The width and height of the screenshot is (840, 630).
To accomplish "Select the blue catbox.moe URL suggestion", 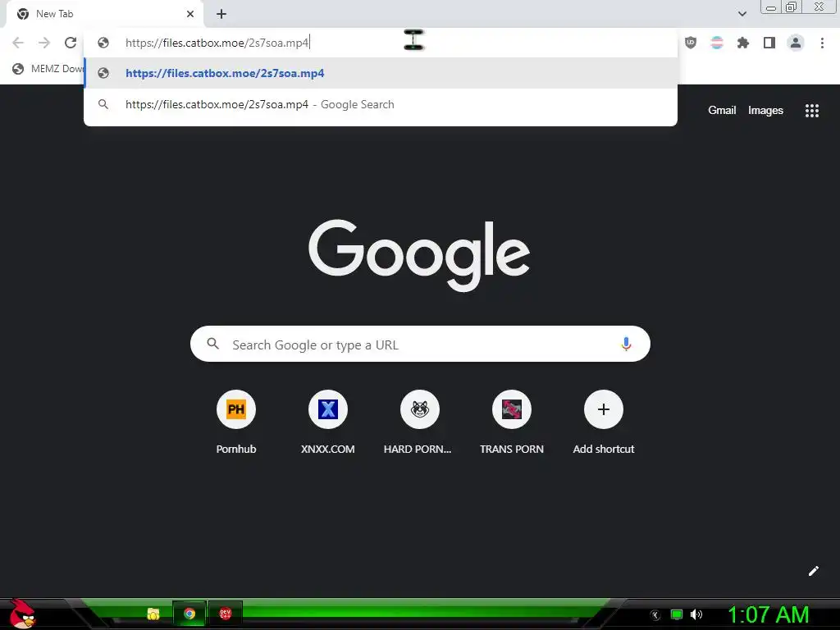I will click(x=381, y=73).
